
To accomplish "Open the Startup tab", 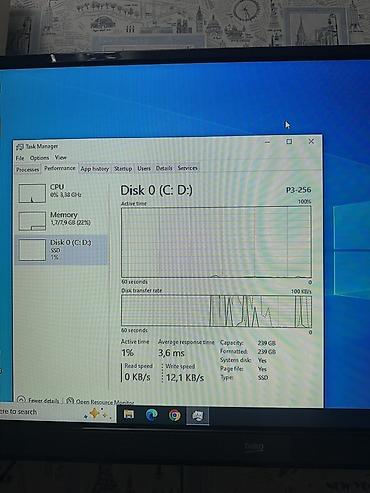I will [x=123, y=169].
